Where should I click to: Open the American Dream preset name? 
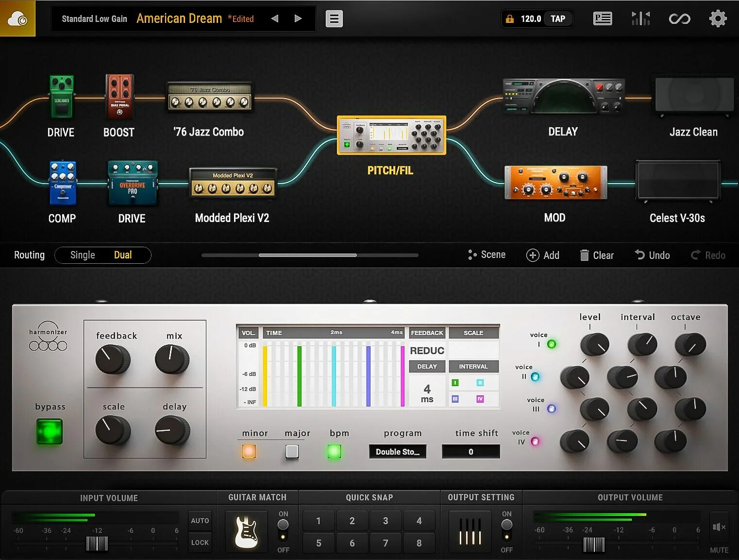(x=179, y=18)
